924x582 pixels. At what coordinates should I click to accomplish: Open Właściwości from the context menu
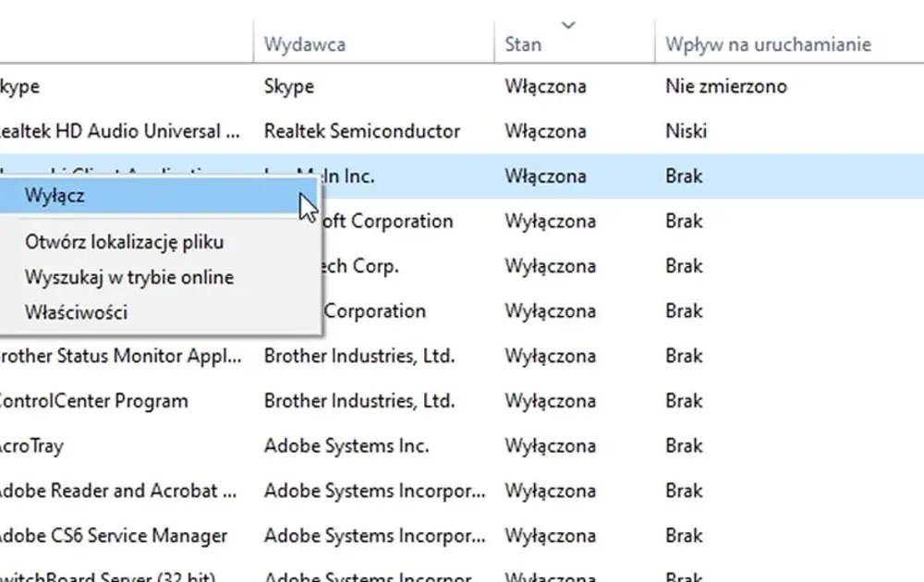pyautogui.click(x=76, y=312)
